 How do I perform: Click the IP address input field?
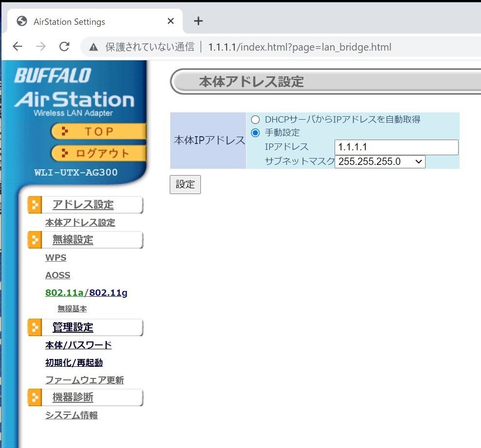click(x=396, y=147)
